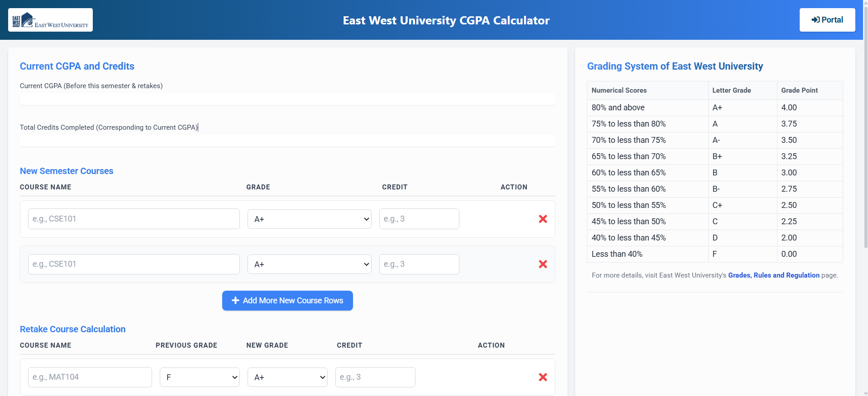Viewport: 868px width, 396px height.
Task: Expand grade dropdown in second course row
Action: coord(309,264)
